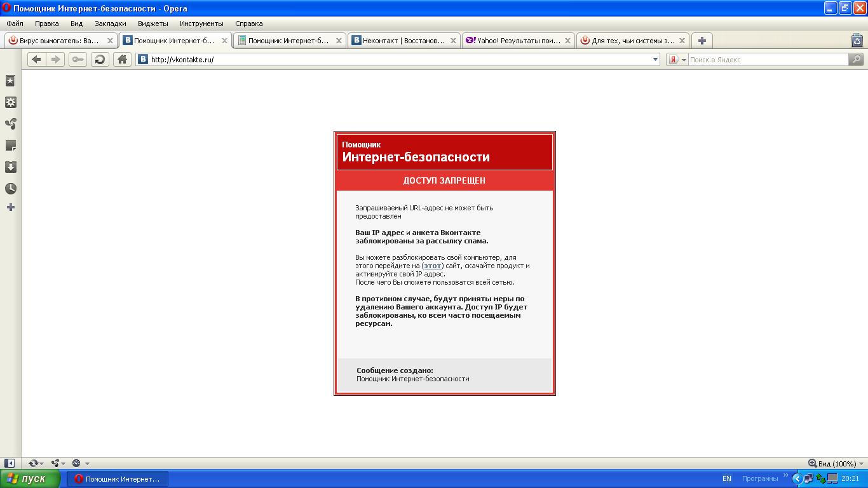Screen dimensions: 868x488
Task: Open the Bookmarks panel in the sidebar
Action: coord(10,81)
